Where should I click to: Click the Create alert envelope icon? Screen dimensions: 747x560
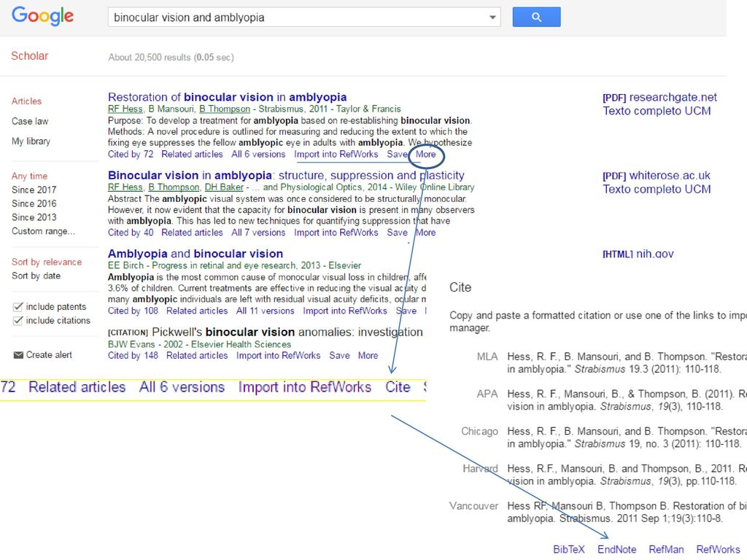(x=18, y=355)
